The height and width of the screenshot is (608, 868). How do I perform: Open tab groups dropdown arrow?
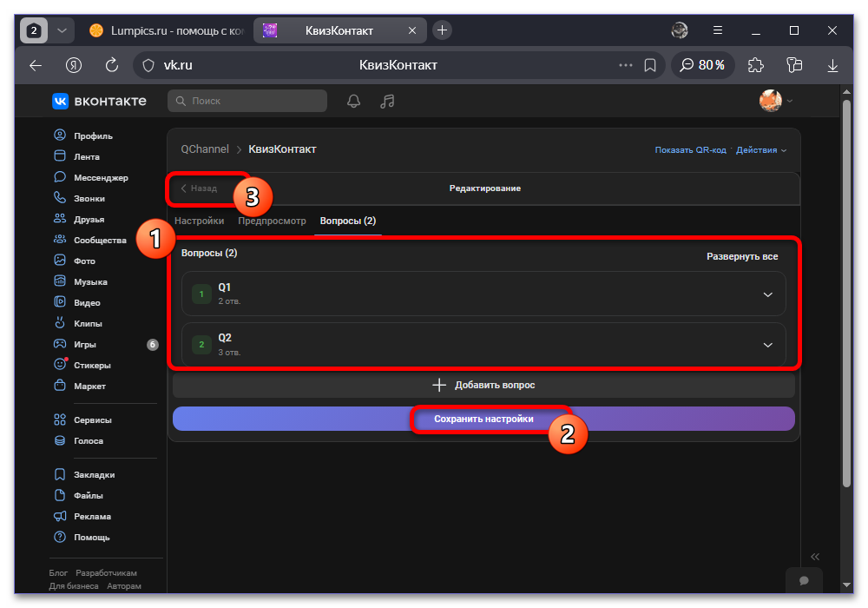(62, 30)
